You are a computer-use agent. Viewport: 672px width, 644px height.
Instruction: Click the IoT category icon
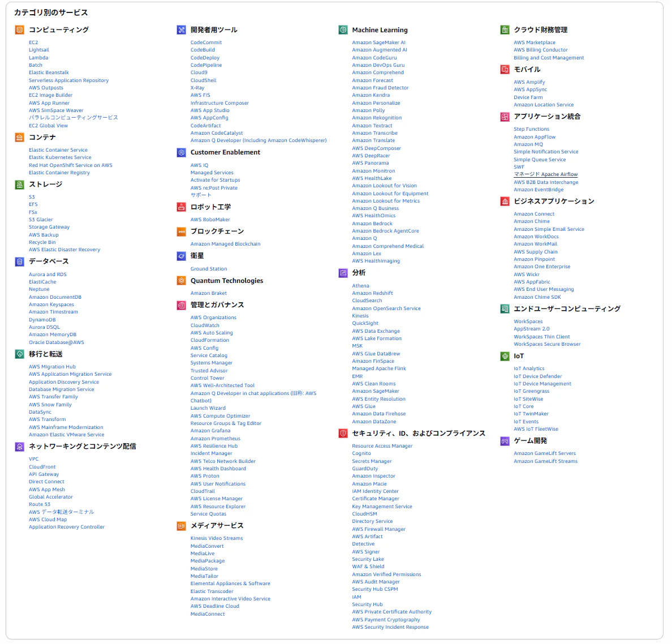tap(505, 356)
